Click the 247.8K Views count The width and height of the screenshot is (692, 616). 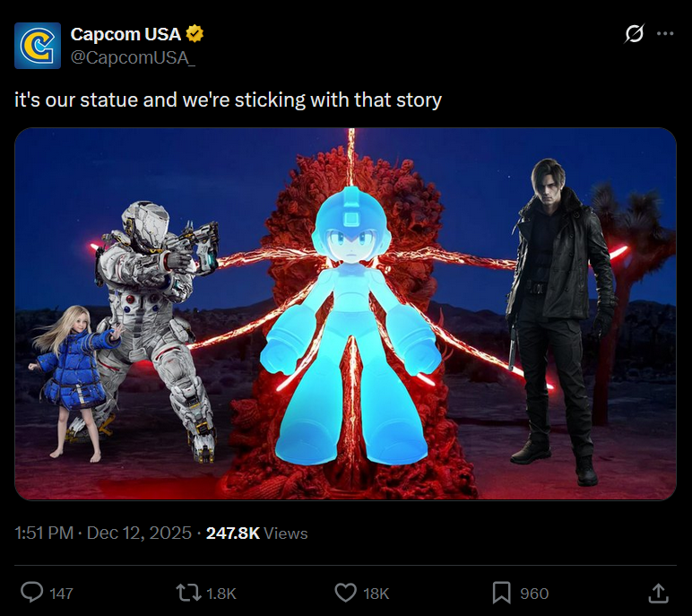click(x=257, y=533)
